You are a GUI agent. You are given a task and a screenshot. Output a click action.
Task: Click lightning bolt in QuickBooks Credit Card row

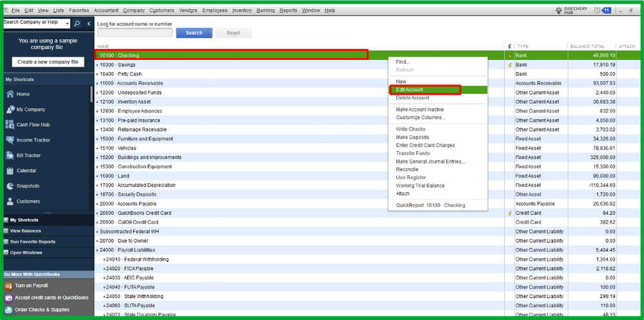pos(510,213)
